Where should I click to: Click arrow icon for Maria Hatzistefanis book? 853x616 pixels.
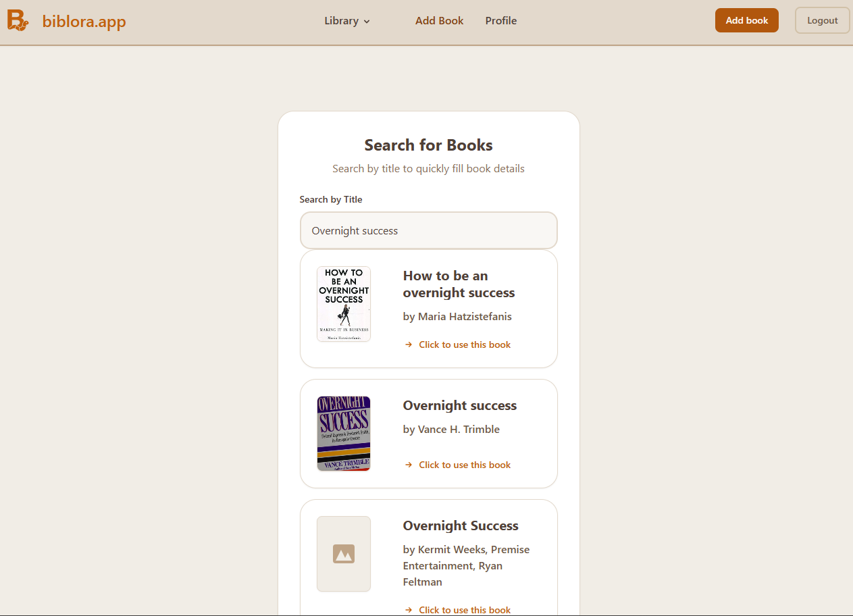409,344
